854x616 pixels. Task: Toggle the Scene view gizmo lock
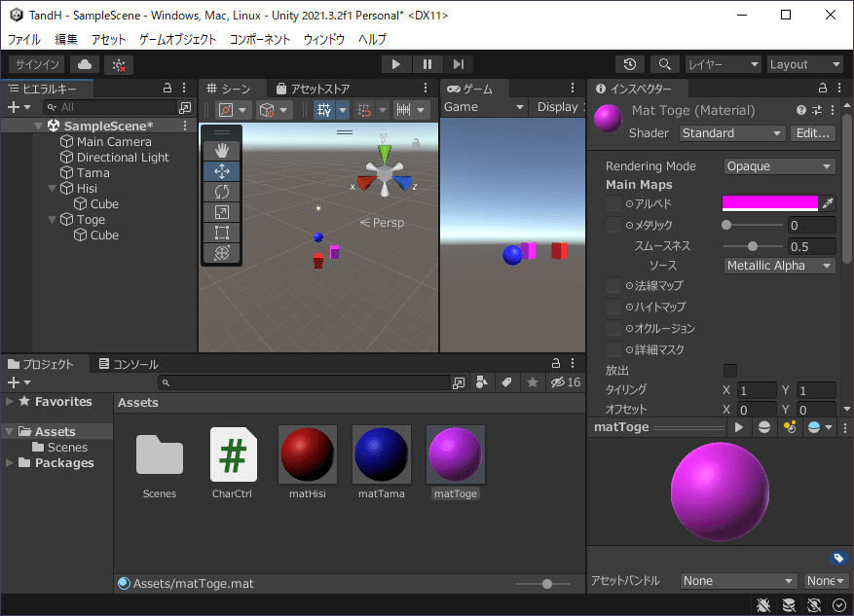click(x=416, y=143)
